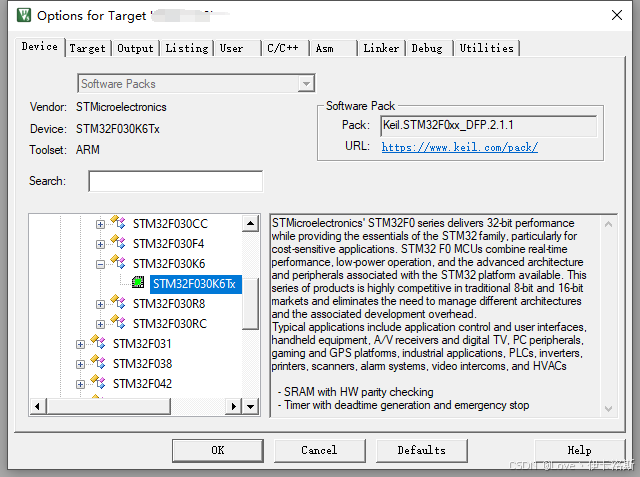Expand the STM32F030R8 tree node
640x477 pixels.
coord(100,304)
